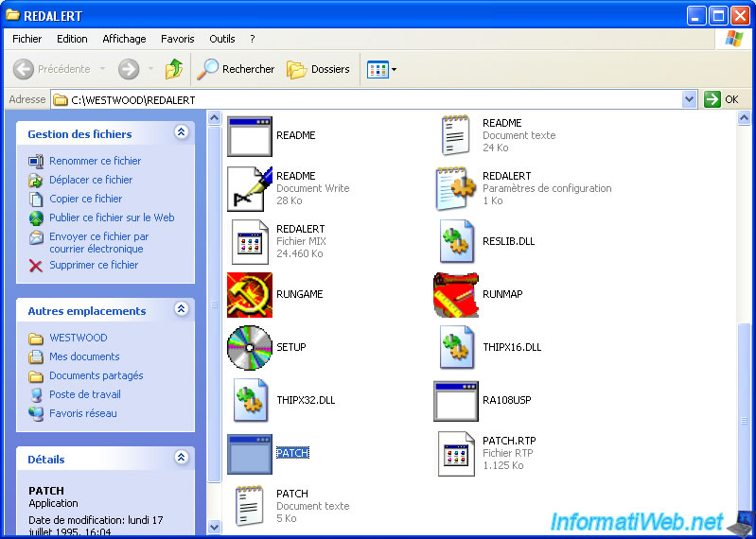
Task: Select the THIPX32.DLL file name
Action: click(x=306, y=400)
